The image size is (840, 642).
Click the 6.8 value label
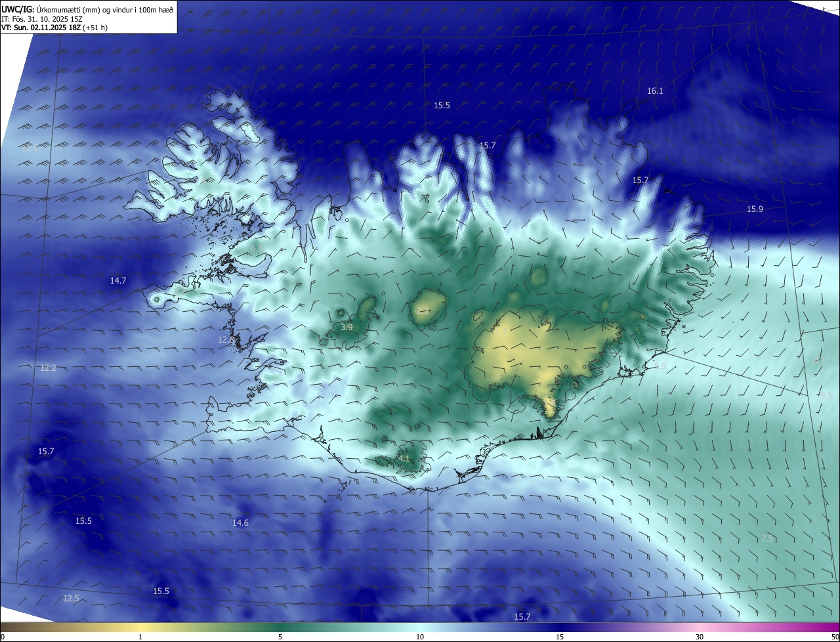pos(257,247)
